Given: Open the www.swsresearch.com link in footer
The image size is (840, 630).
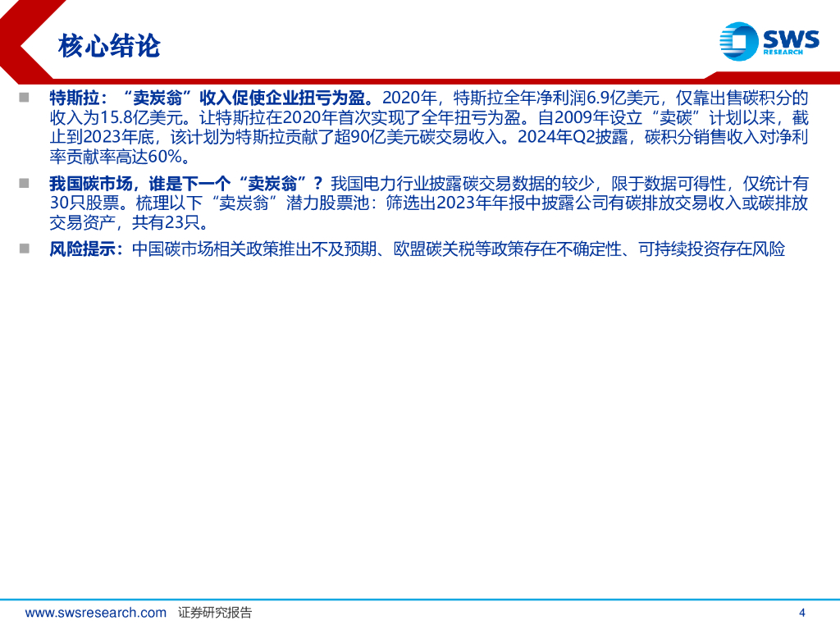Looking at the screenshot, I should [x=96, y=612].
